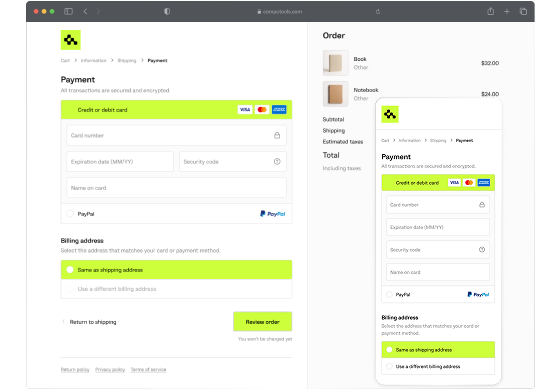Click the Expiration date field

pyautogui.click(x=120, y=161)
